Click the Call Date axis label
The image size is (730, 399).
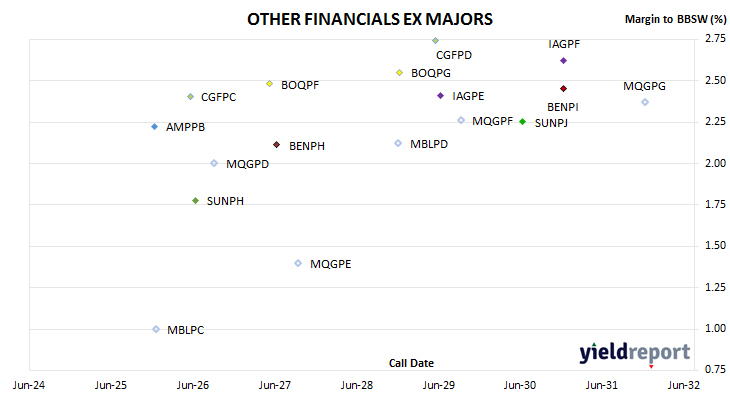pyautogui.click(x=411, y=363)
